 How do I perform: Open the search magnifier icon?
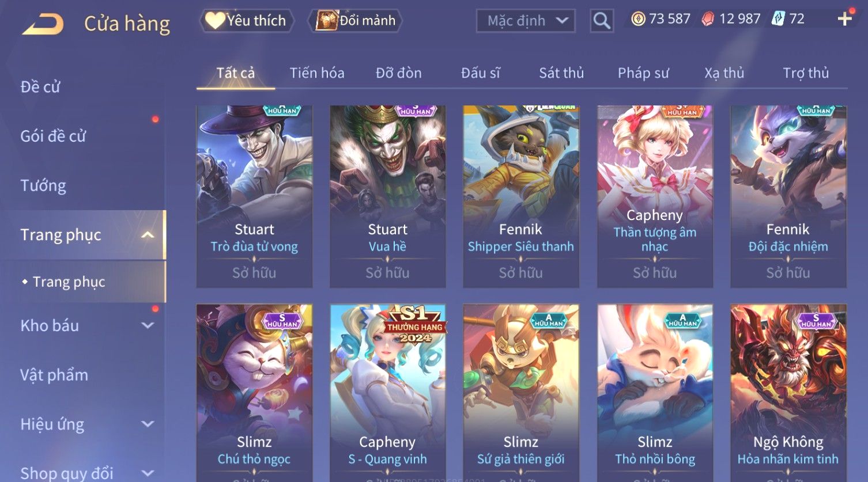coord(602,21)
